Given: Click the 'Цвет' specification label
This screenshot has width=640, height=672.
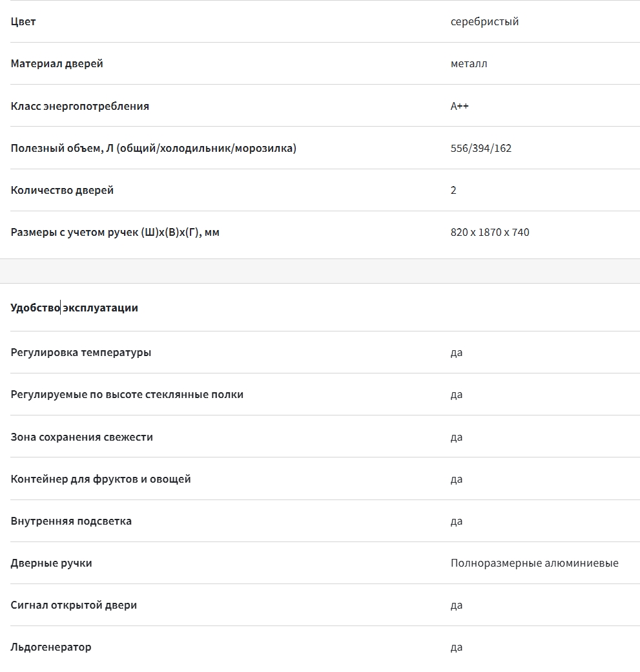Looking at the screenshot, I should (23, 21).
